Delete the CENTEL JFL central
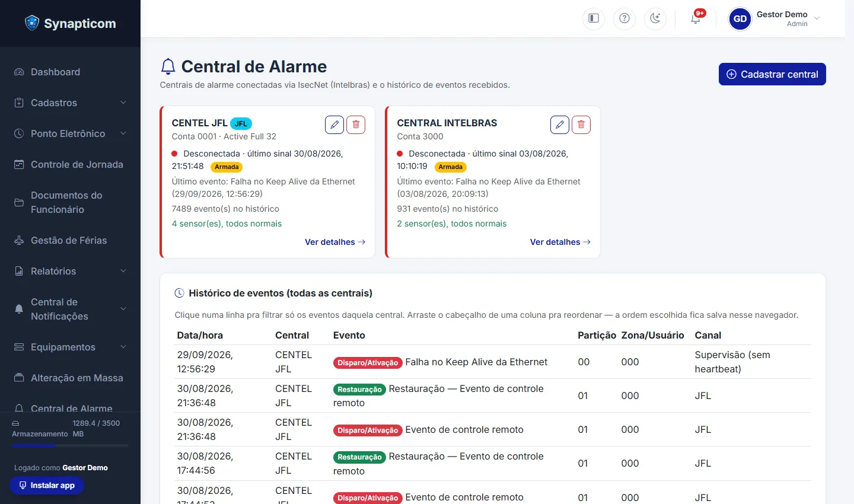 pos(356,125)
